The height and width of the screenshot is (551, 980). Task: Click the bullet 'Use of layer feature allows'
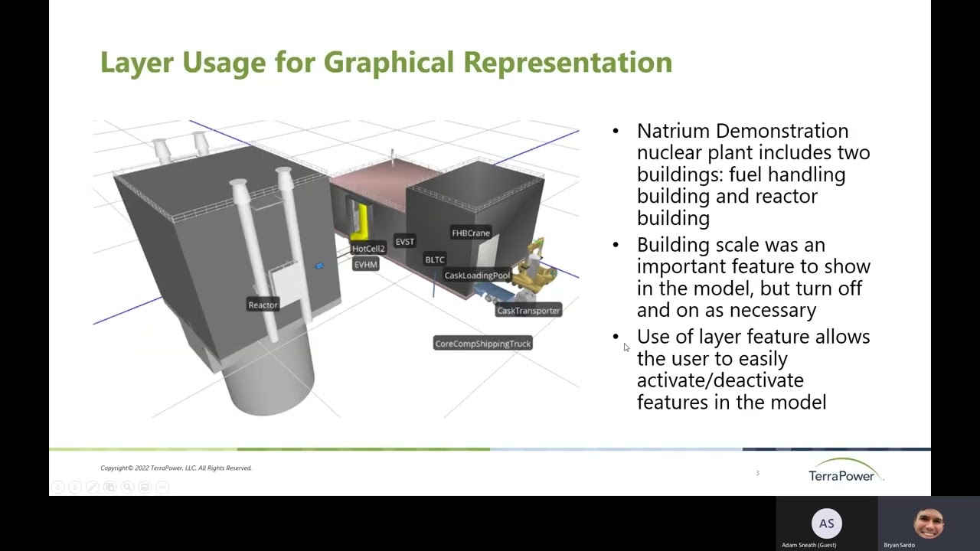click(753, 369)
